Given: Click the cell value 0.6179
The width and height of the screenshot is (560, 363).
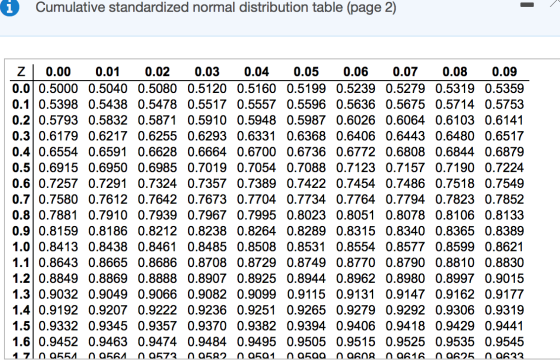Looking at the screenshot, I should [58, 136].
